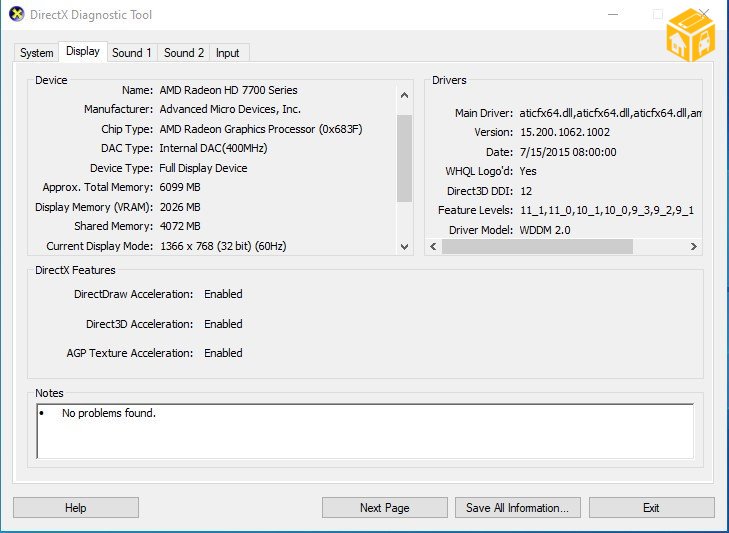The image size is (729, 533).
Task: Click the 'Current Display Mode:' label
Action: [x=99, y=246]
